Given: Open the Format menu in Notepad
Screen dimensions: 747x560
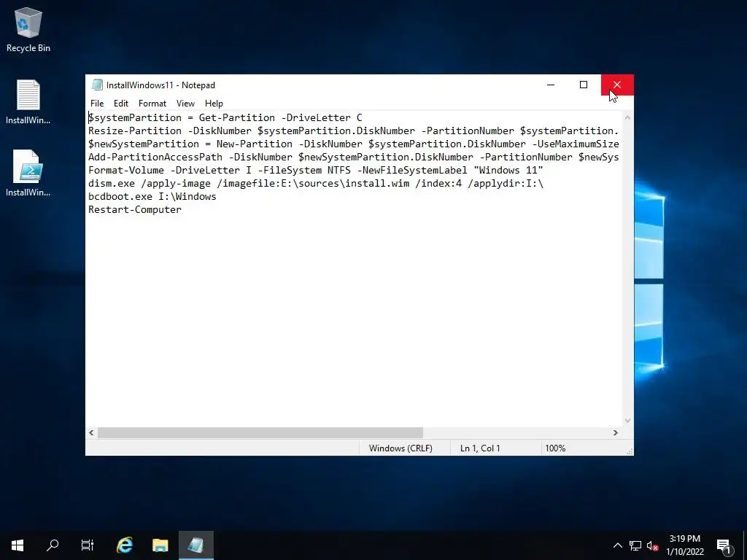Looking at the screenshot, I should coord(152,104).
